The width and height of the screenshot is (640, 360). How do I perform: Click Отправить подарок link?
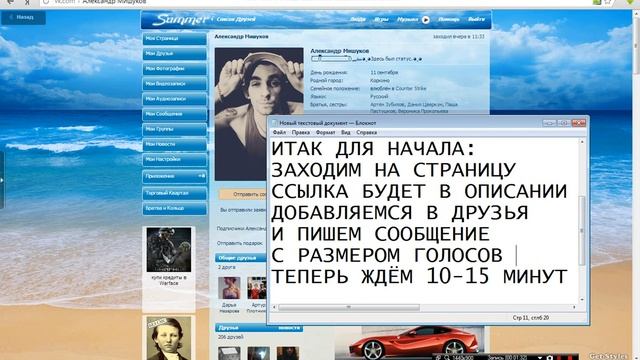[x=240, y=243]
